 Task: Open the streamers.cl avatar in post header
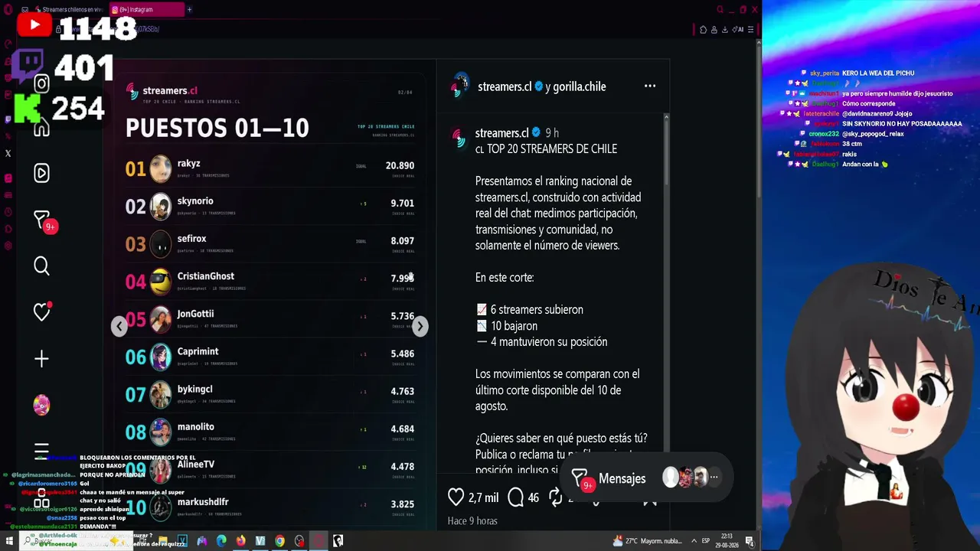pos(460,86)
